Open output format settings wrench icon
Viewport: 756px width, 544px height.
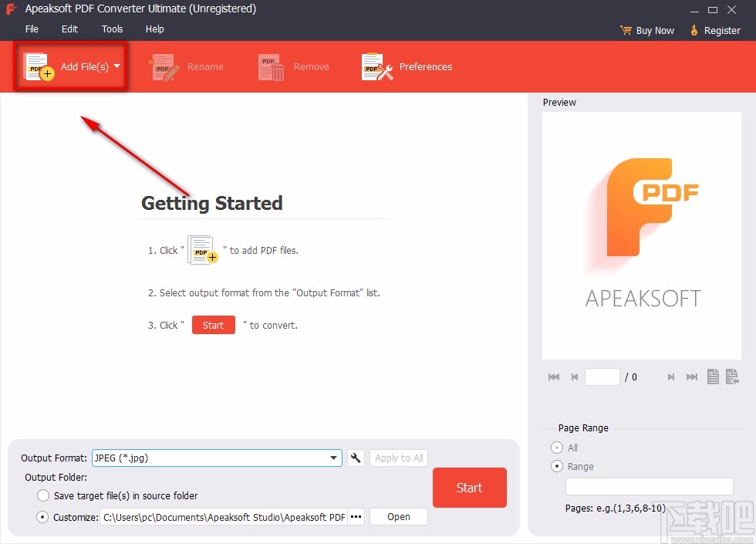pos(355,458)
